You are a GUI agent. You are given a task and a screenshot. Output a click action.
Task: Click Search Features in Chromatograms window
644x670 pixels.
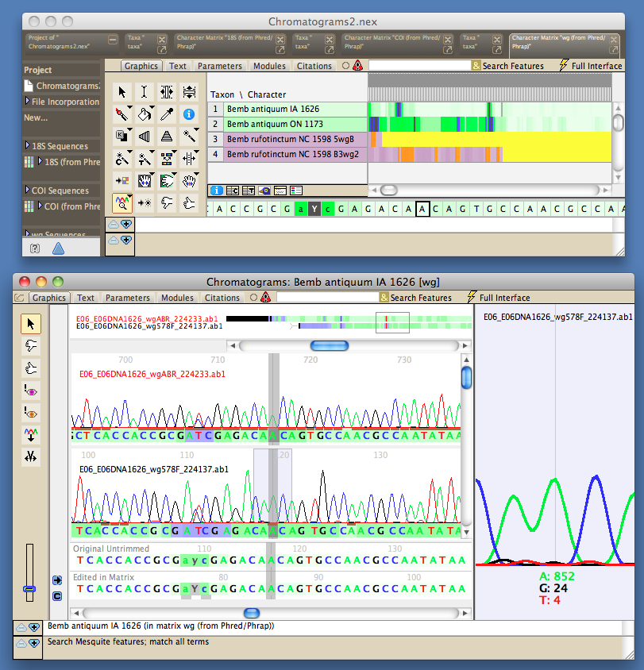416,298
